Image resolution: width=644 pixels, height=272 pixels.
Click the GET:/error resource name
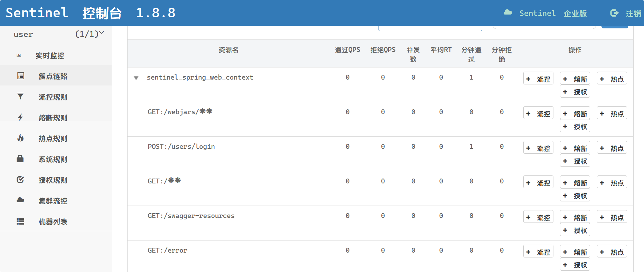(x=167, y=251)
